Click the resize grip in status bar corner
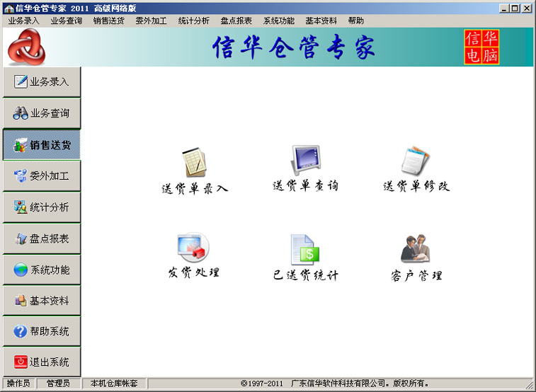Viewport: 536px width, 392px height. (x=529, y=384)
